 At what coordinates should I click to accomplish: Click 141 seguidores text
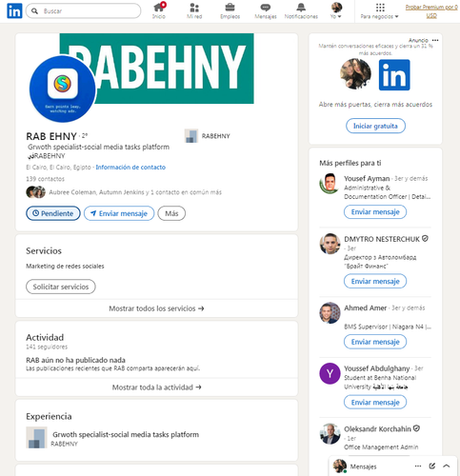[47, 347]
